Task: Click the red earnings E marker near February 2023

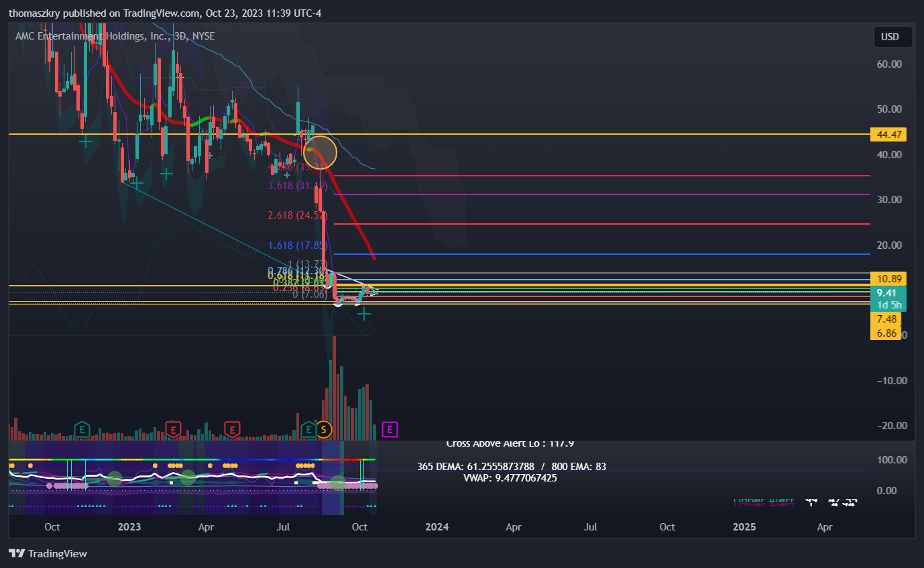Action: [x=173, y=429]
